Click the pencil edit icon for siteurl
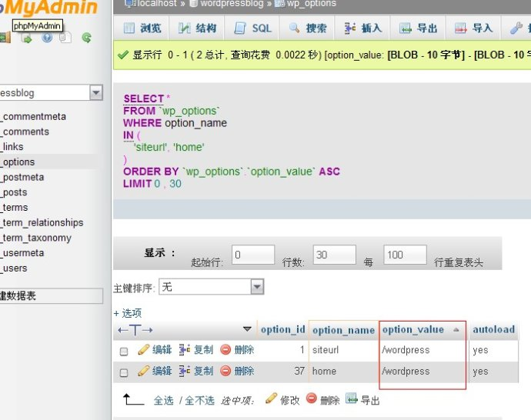The height and width of the screenshot is (420, 531). click(143, 349)
